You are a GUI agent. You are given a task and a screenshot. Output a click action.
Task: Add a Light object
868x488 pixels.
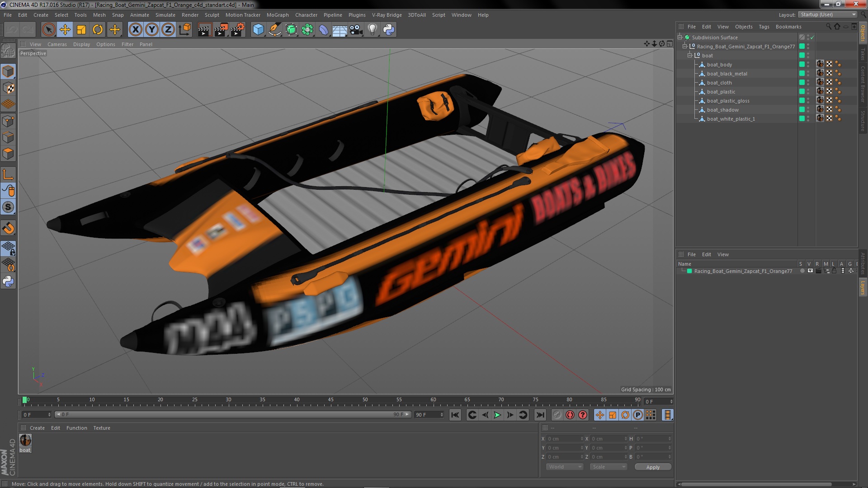[373, 30]
